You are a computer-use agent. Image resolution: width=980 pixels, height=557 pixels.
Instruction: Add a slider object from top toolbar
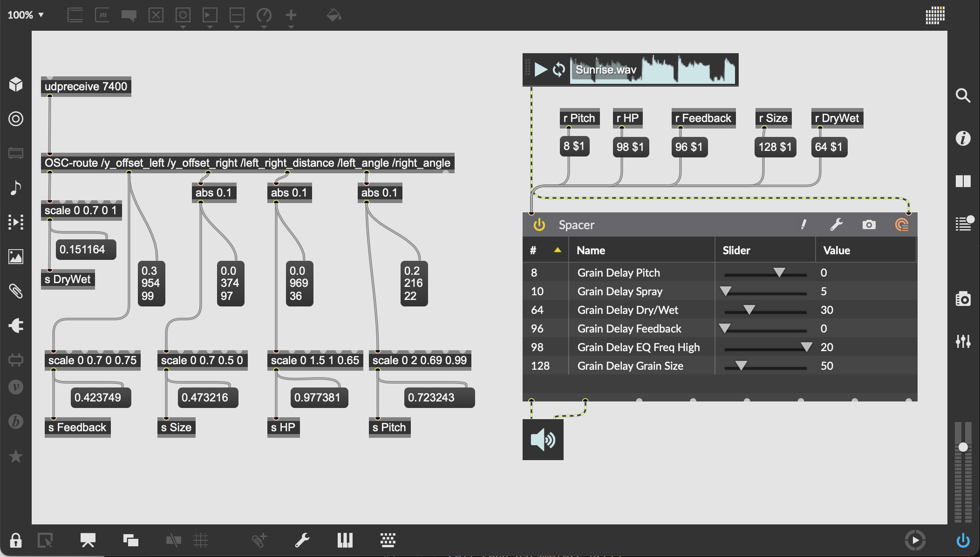pos(237,15)
